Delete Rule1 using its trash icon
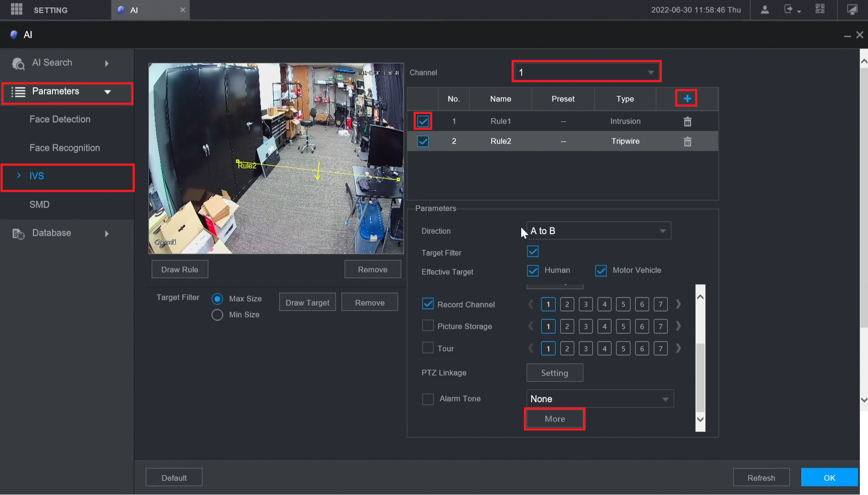 [687, 122]
